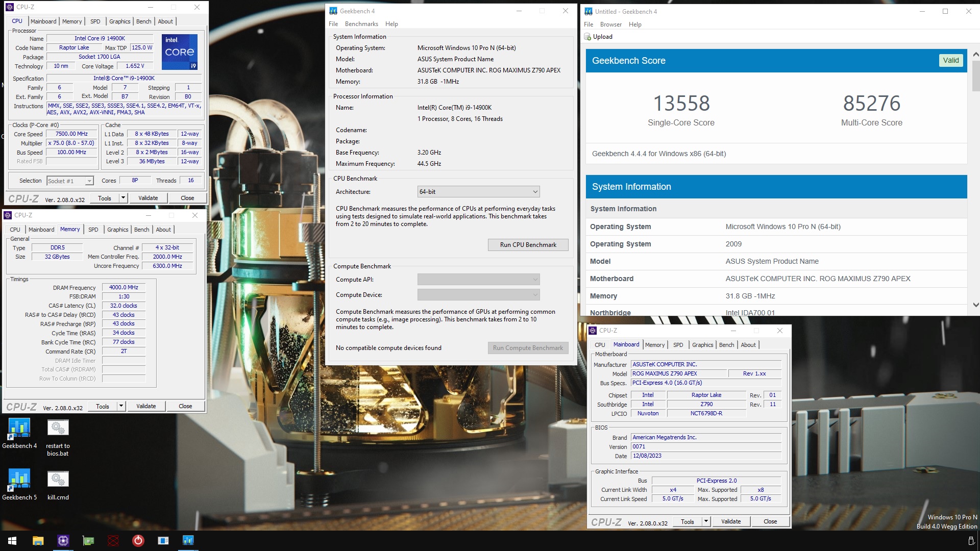Click Validate in CPU-Z Mainboard window
The width and height of the screenshot is (980, 551).
[731, 521]
